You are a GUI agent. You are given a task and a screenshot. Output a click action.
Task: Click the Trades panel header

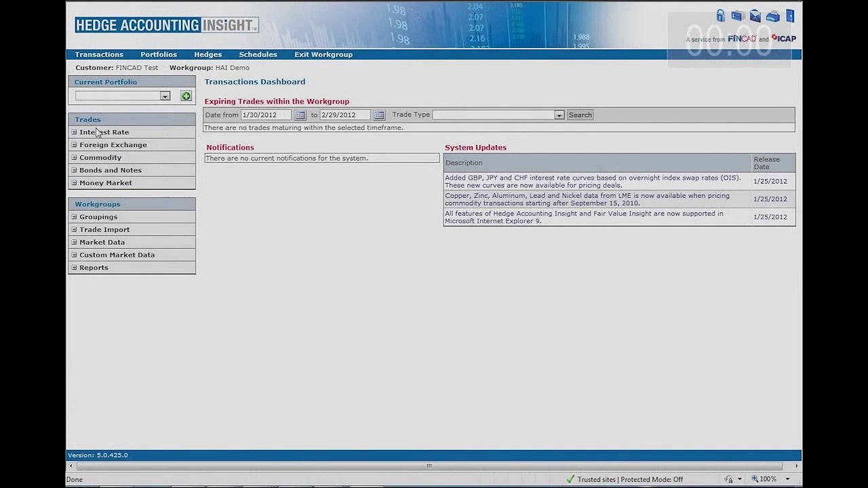[x=132, y=119]
